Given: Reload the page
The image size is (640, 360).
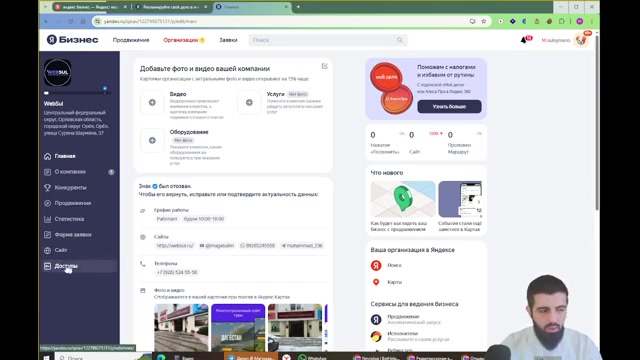Looking at the screenshot, I should [x=71, y=21].
